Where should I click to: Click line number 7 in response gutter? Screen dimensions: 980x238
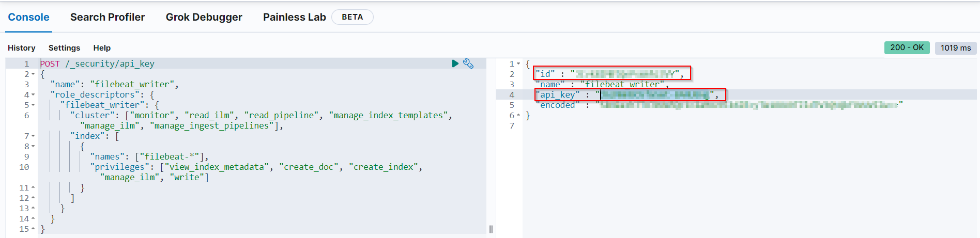coord(512,125)
